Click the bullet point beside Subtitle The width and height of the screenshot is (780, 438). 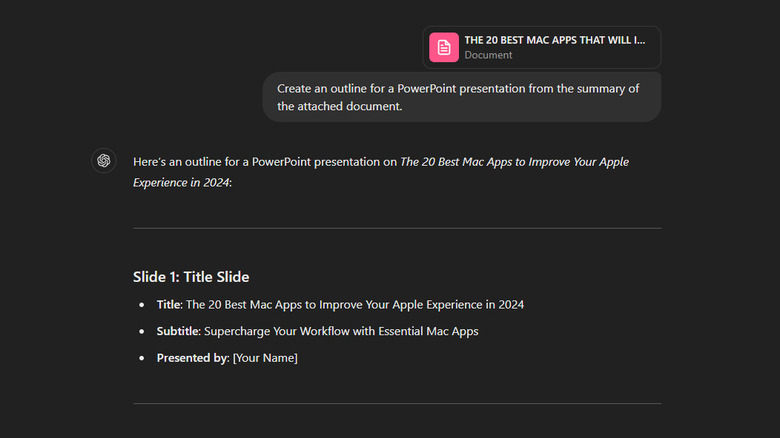[x=142, y=331]
